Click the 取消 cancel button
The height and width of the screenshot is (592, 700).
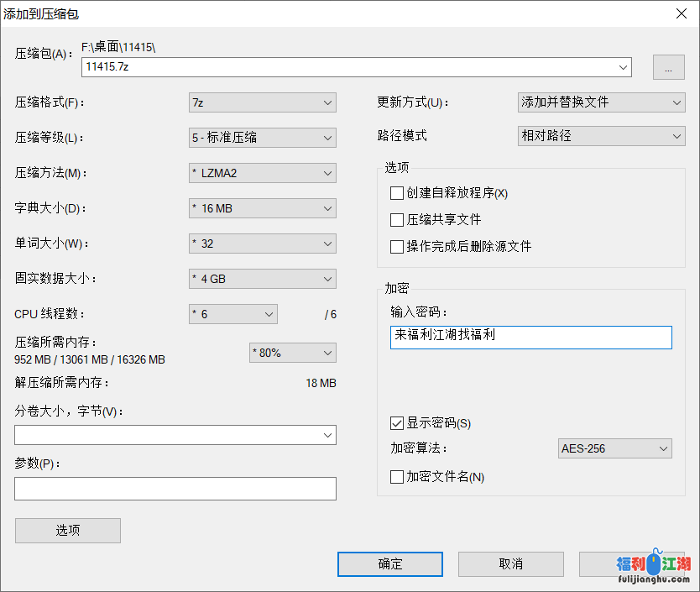click(510, 564)
